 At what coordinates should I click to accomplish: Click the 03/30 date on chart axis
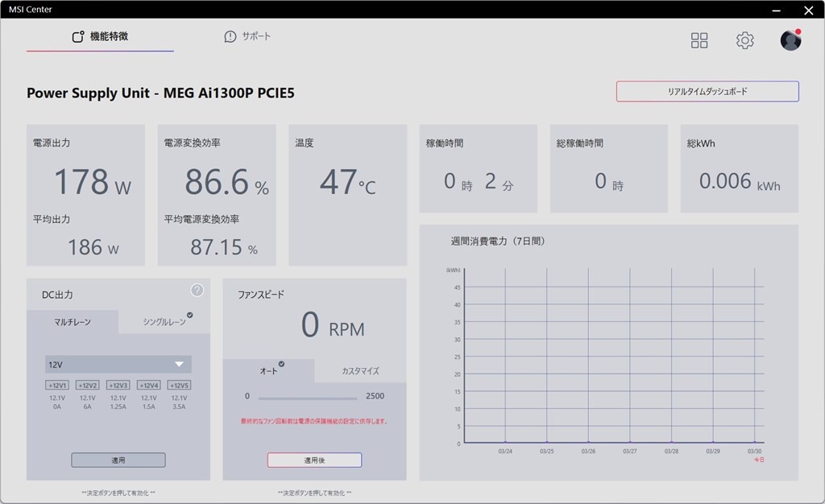[754, 451]
